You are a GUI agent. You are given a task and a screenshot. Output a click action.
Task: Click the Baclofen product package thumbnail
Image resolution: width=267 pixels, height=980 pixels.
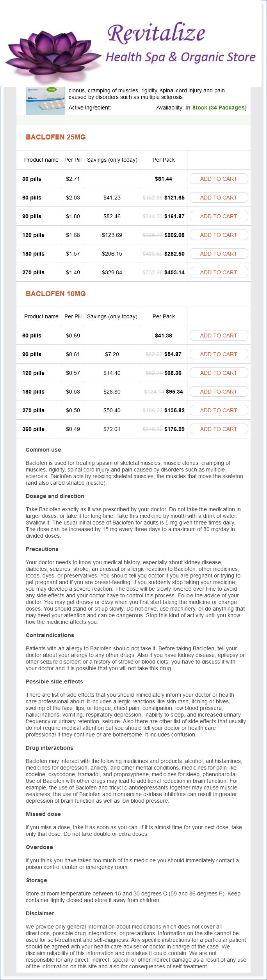pos(45,101)
